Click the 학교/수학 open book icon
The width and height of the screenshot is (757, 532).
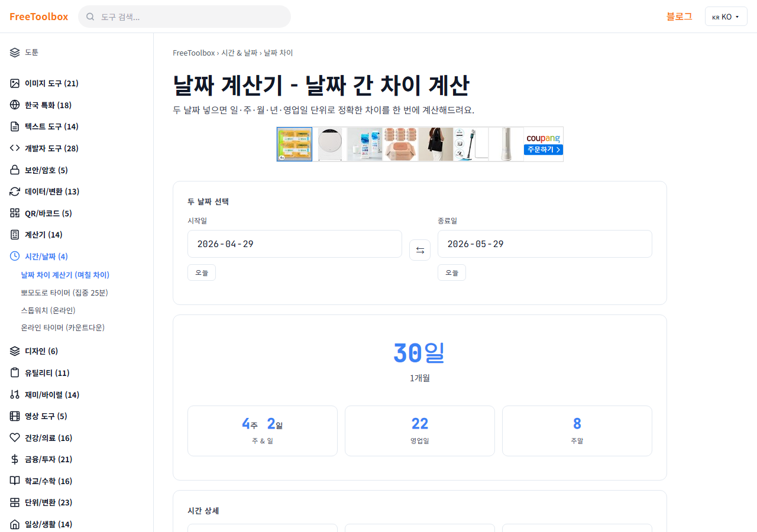[x=15, y=481]
